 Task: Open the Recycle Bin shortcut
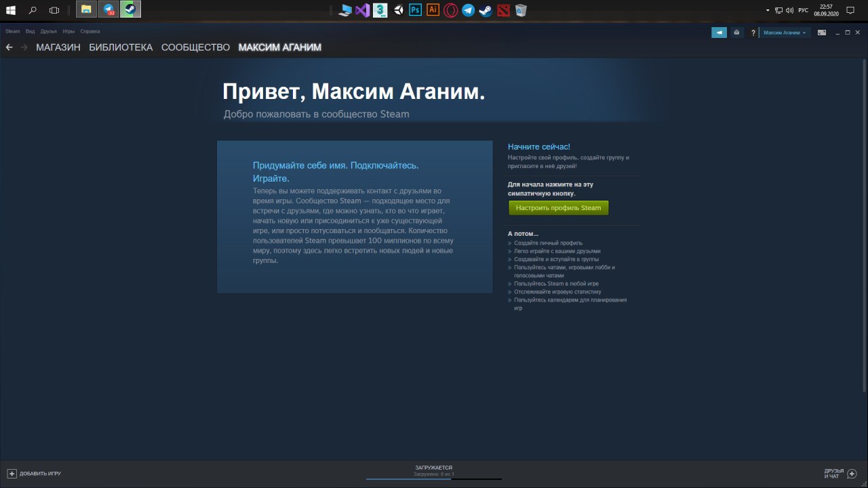click(521, 10)
